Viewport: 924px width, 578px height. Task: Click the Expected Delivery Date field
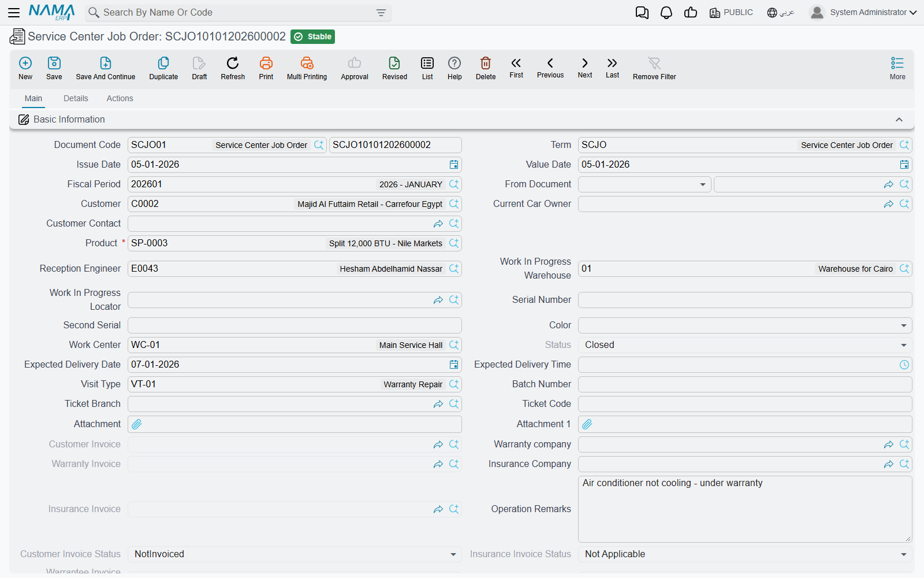click(x=295, y=365)
